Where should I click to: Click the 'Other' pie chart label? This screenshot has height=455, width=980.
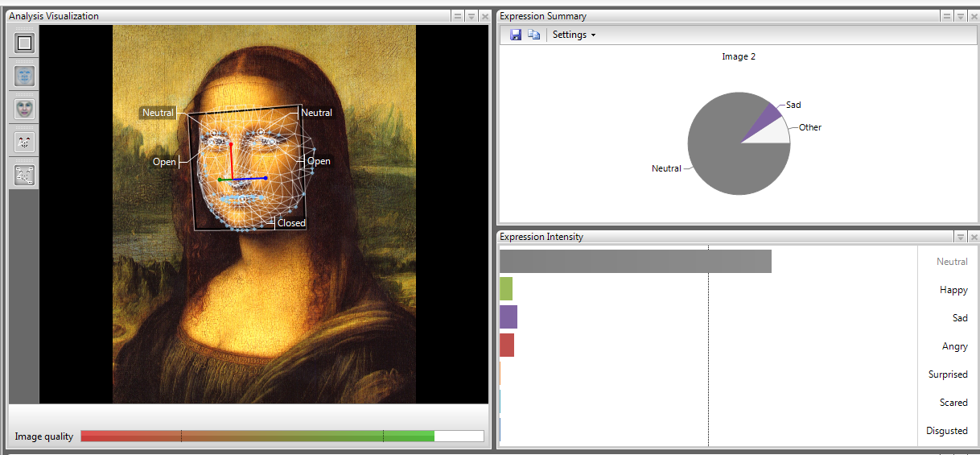tap(810, 127)
